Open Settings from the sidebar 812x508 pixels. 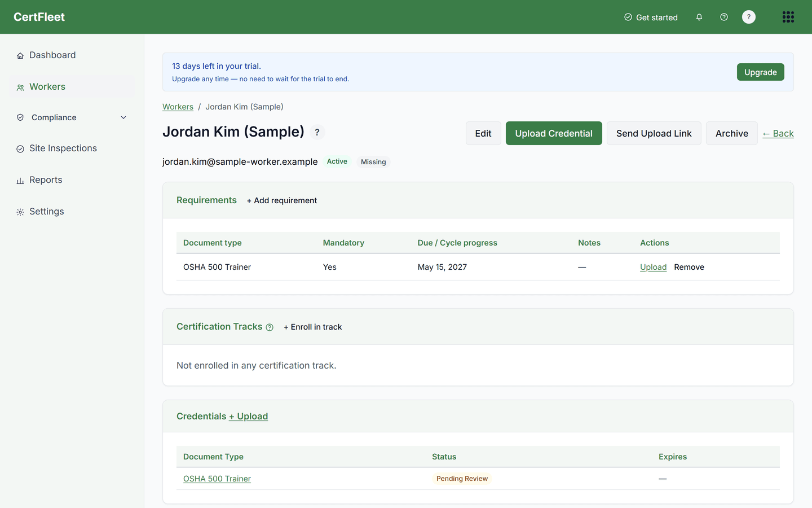(x=47, y=211)
